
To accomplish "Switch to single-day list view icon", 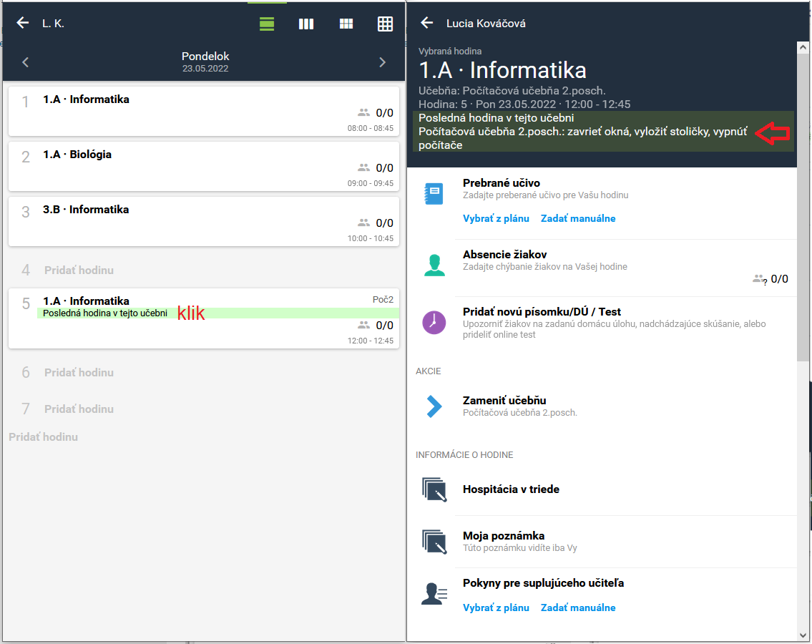I will click(267, 24).
